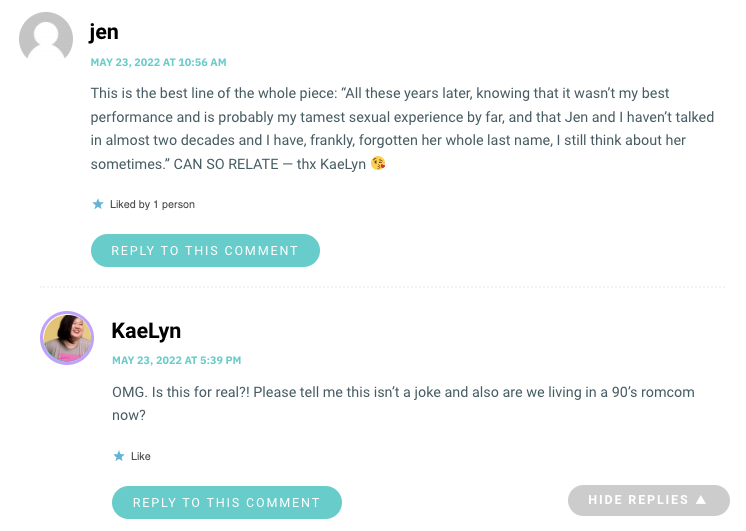The image size is (746, 531).
Task: Reply to KaeLyn's comment
Action: pos(226,502)
